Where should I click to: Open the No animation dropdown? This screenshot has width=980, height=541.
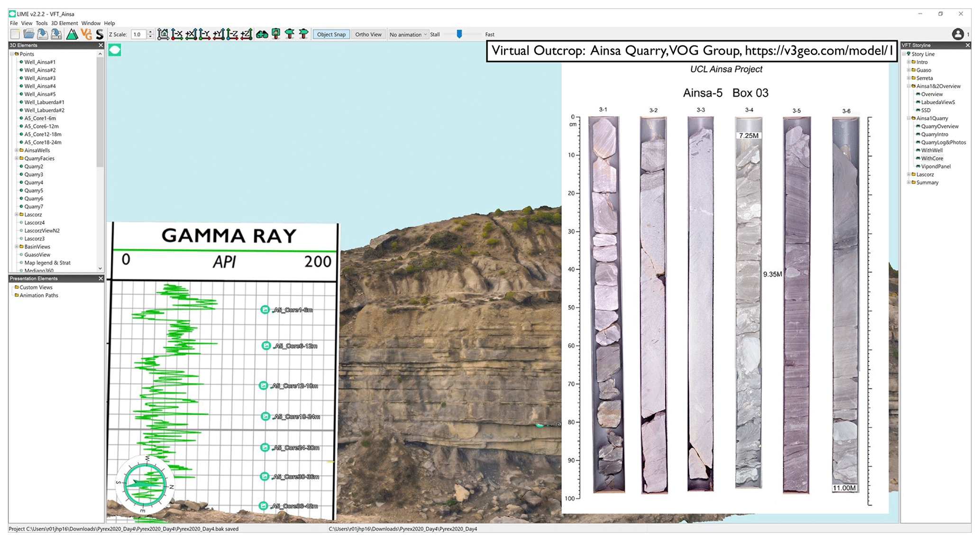point(408,35)
